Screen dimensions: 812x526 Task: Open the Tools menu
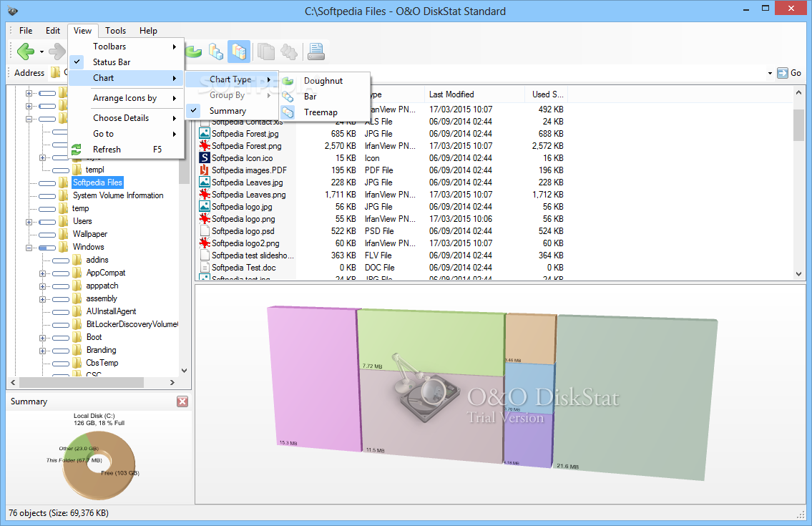coord(115,31)
